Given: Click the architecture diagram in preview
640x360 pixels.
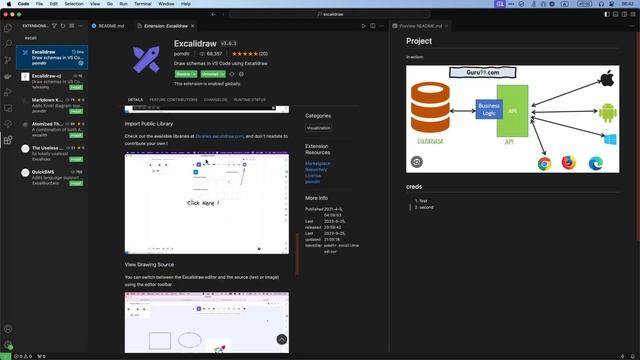Looking at the screenshot, I should point(512,119).
